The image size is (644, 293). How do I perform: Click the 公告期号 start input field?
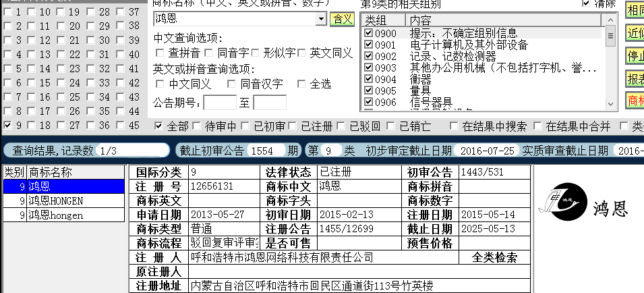click(x=220, y=103)
